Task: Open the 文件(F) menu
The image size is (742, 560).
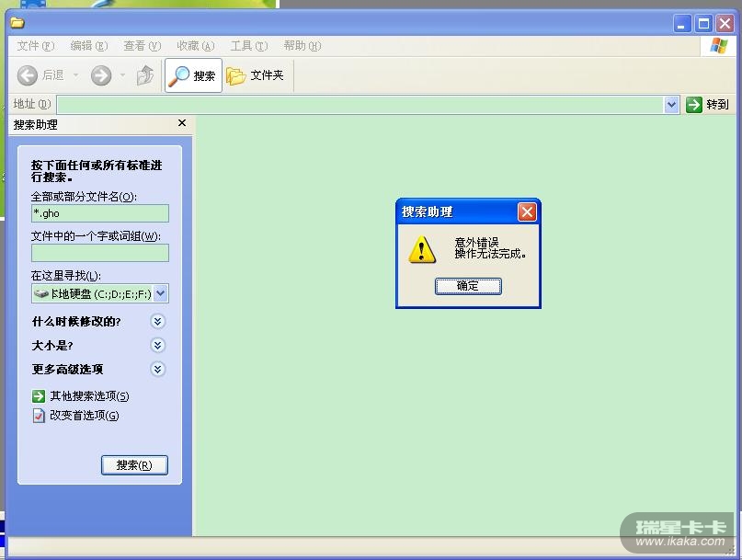Action: coord(36,46)
